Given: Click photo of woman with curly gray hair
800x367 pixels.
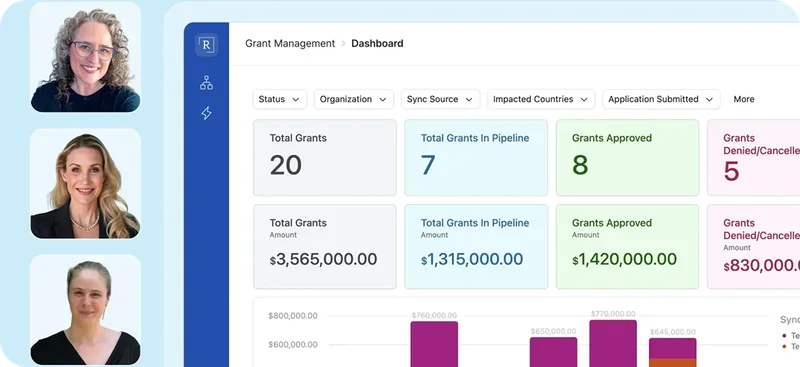Looking at the screenshot, I should click(85, 57).
